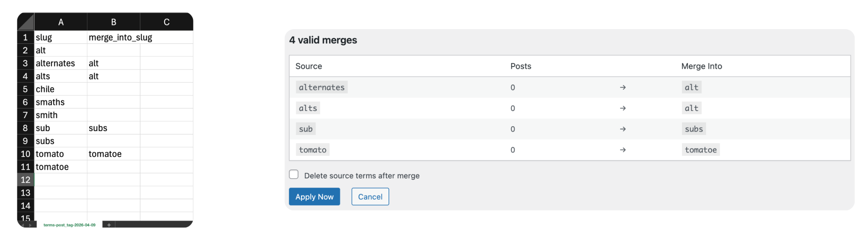Add a new sheet with plus icon
868x244 pixels.
pyautogui.click(x=109, y=225)
